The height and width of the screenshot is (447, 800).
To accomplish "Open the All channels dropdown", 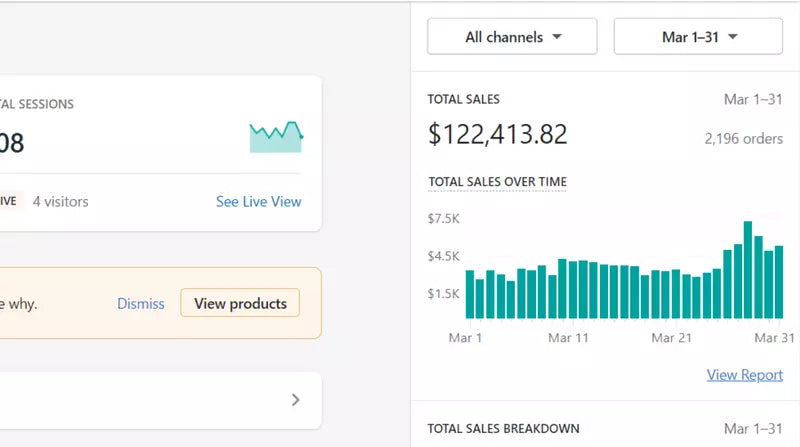I will pyautogui.click(x=512, y=37).
